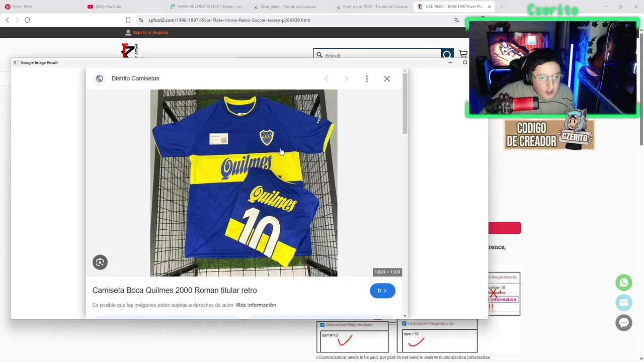Open WhatsApp chat floating button
The height and width of the screenshot is (362, 644).
(x=624, y=283)
